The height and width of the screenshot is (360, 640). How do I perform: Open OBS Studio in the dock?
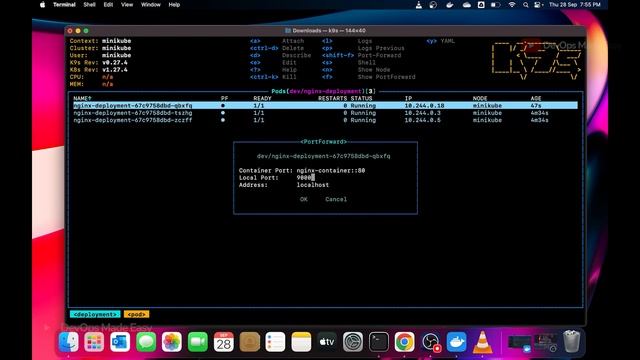point(431,342)
